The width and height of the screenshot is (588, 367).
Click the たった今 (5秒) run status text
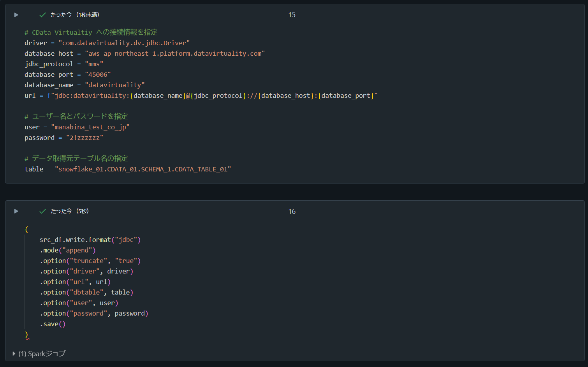tap(70, 211)
